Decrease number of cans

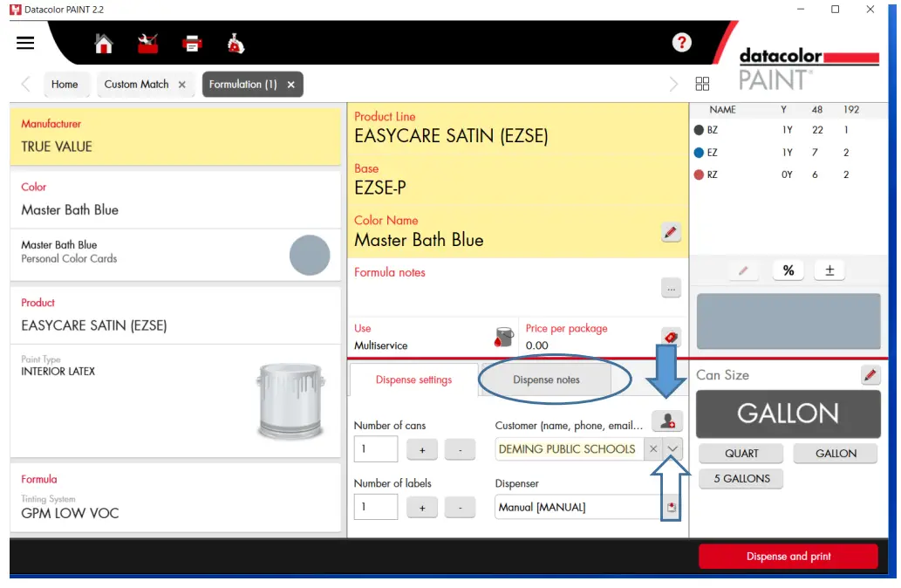[460, 449]
